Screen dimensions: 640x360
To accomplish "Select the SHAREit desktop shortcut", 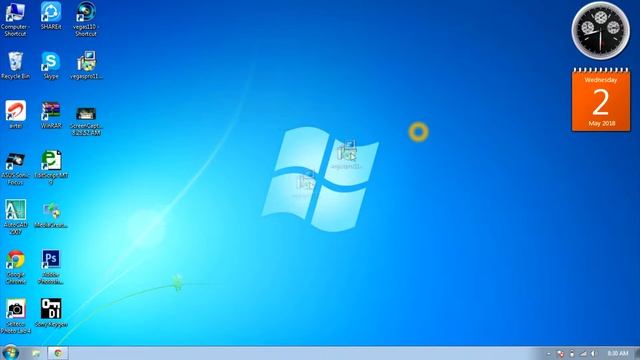I will (51, 16).
